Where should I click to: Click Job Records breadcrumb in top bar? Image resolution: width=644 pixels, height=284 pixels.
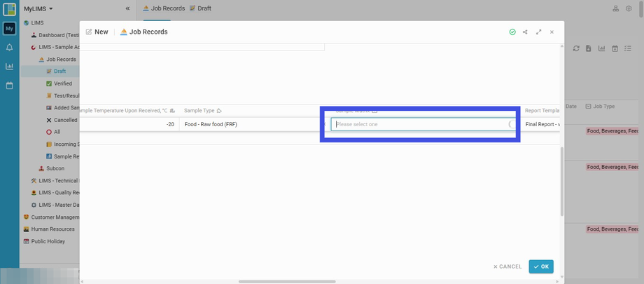(x=164, y=8)
